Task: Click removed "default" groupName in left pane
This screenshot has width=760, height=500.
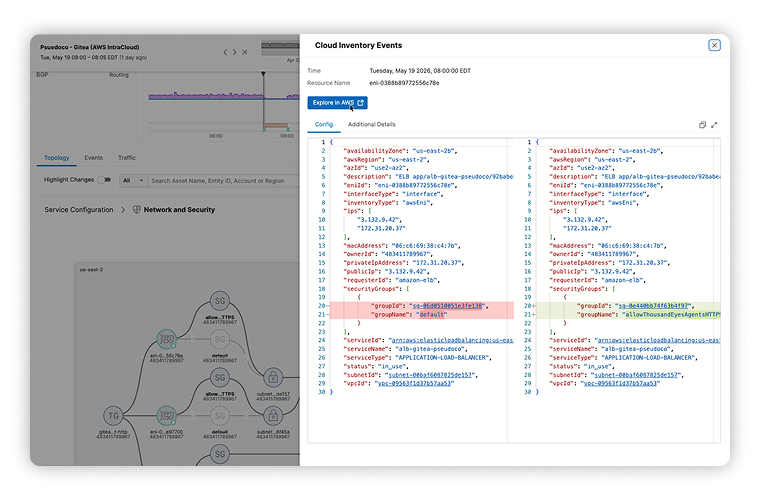Action: tap(431, 314)
